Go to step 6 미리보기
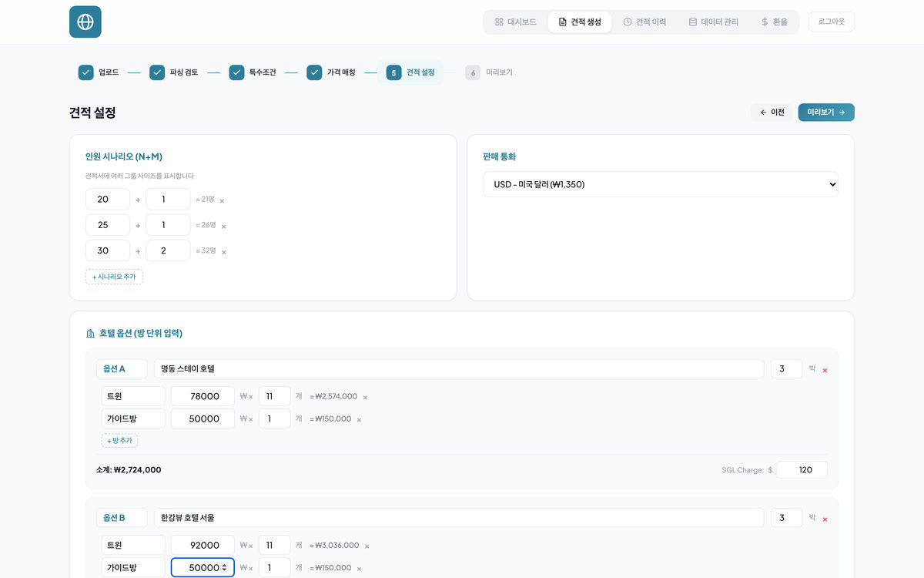 tap(489, 72)
